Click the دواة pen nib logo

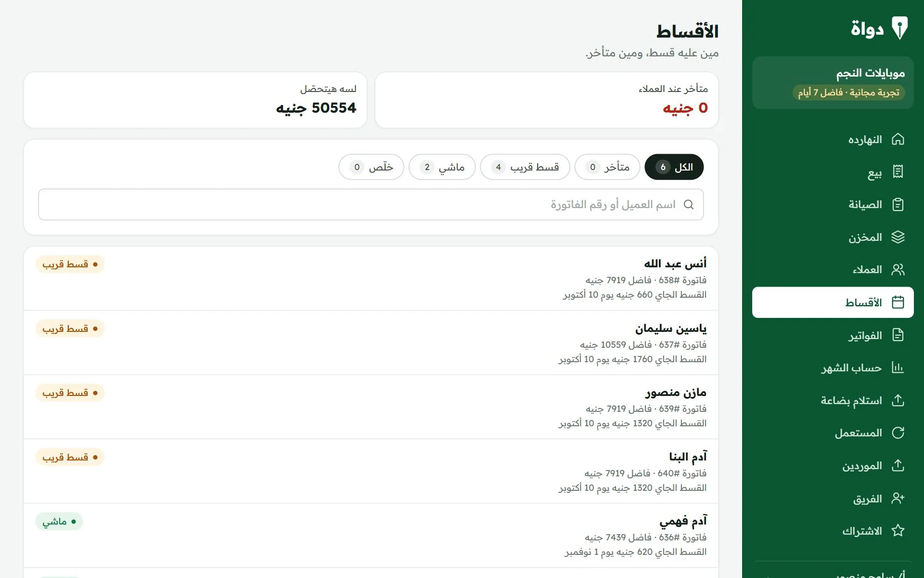899,28
